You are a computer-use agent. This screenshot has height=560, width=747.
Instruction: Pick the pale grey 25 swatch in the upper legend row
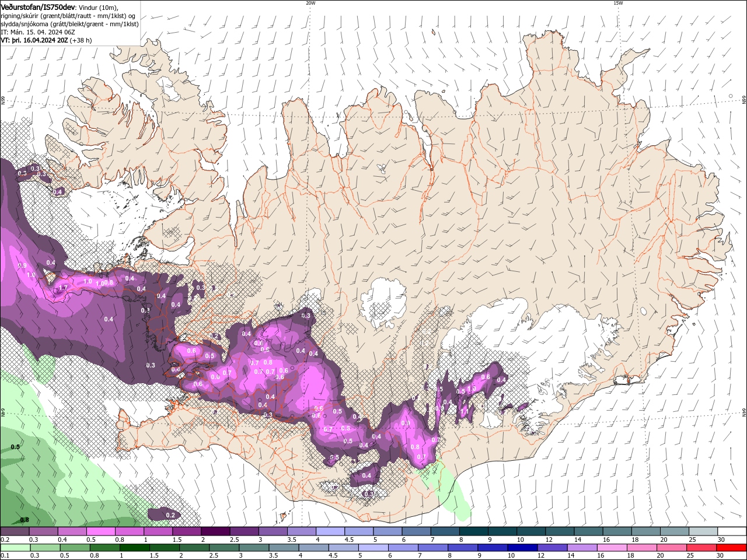click(703, 531)
